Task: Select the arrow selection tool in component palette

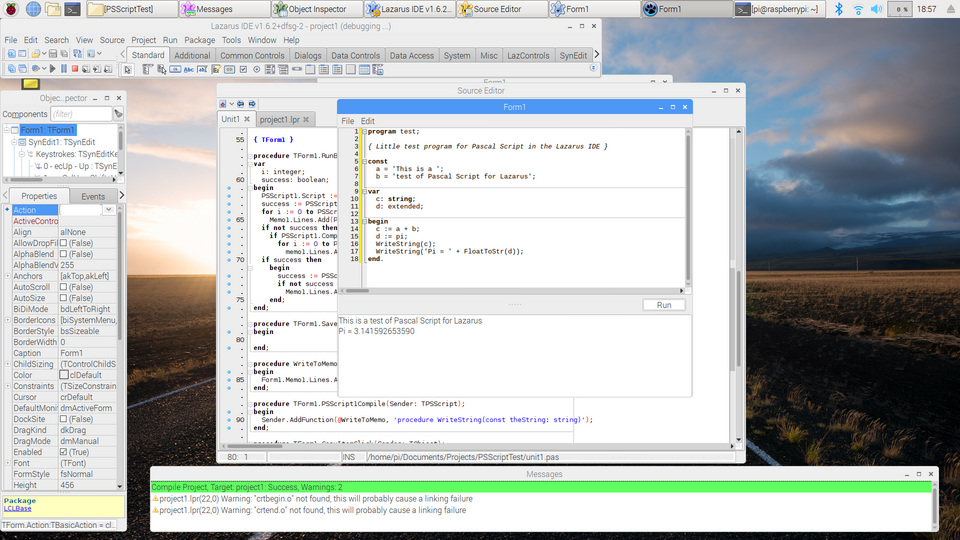Action: point(128,70)
